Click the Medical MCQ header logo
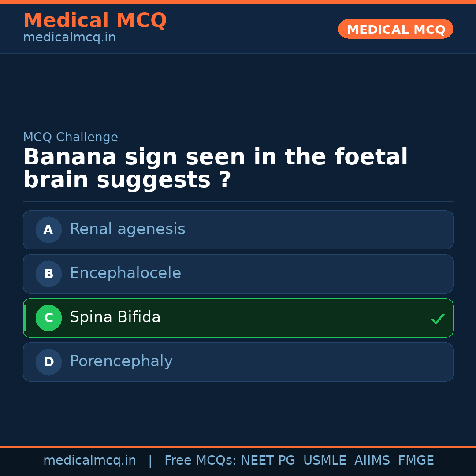 coord(95,20)
